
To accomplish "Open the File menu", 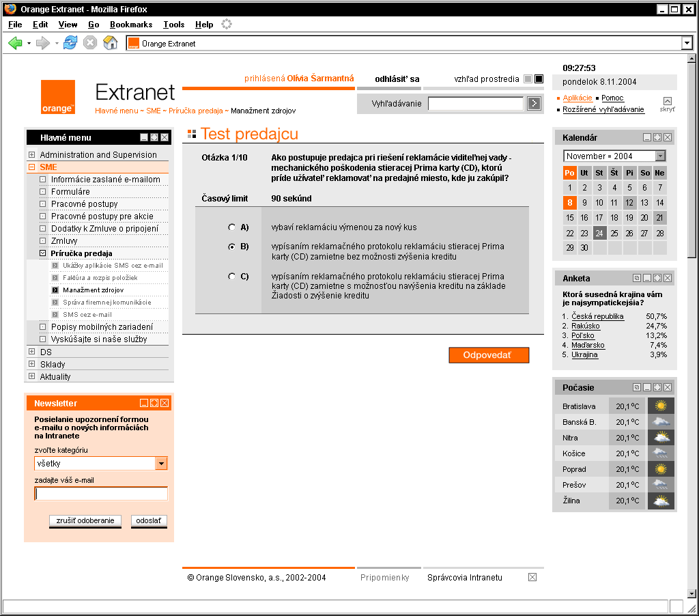I will point(15,25).
